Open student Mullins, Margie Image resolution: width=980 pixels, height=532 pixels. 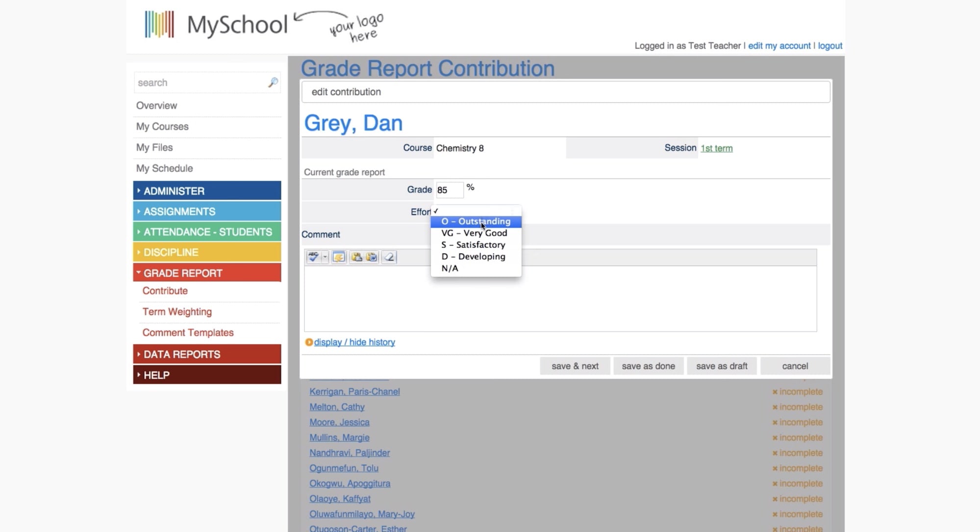339,437
